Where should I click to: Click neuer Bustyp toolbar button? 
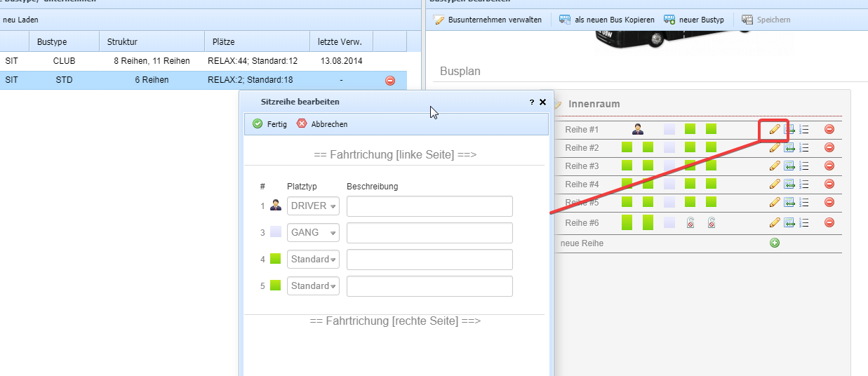click(694, 20)
